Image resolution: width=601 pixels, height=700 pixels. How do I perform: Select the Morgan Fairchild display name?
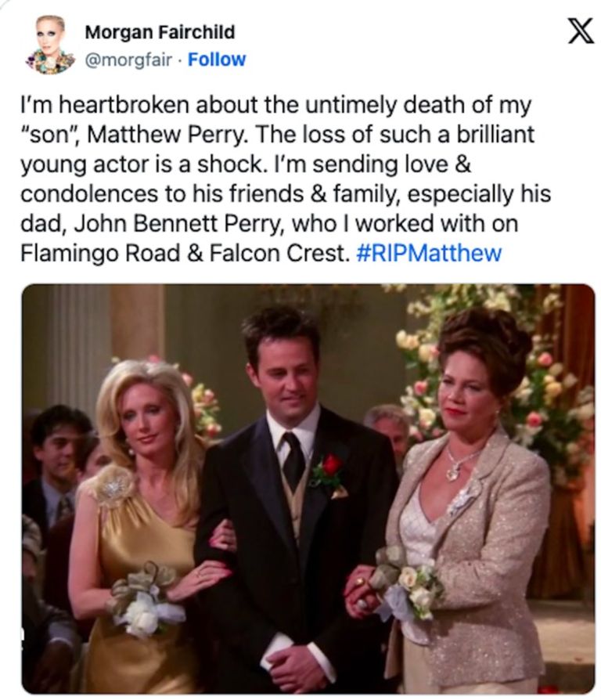point(160,32)
